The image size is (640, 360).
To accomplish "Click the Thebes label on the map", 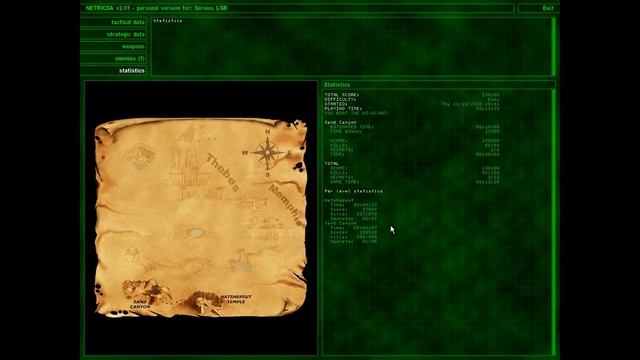I will (x=222, y=172).
